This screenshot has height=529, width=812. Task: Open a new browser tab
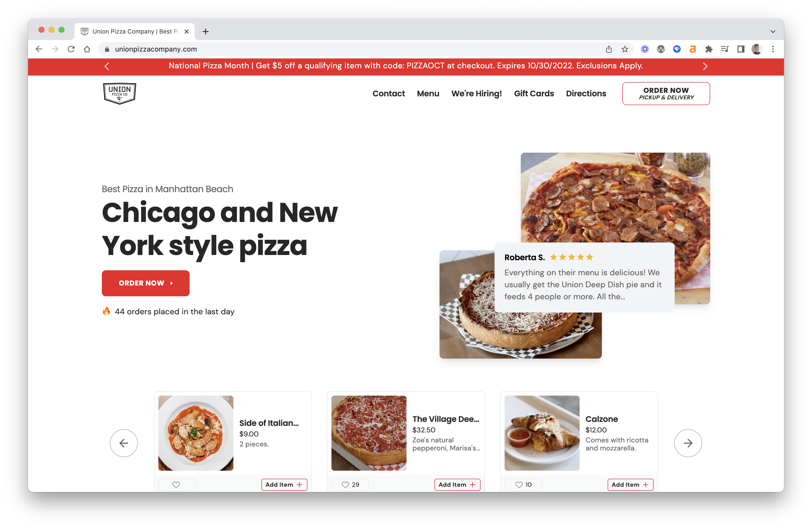tap(205, 32)
